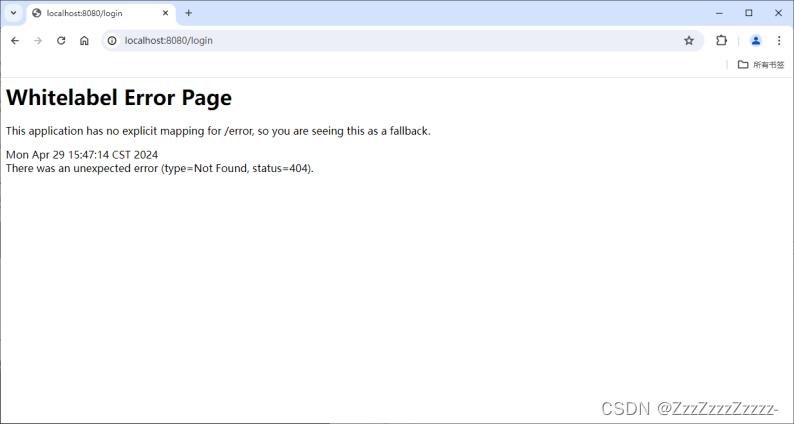Maximize the browser window
The width and height of the screenshot is (794, 425).
pos(749,13)
